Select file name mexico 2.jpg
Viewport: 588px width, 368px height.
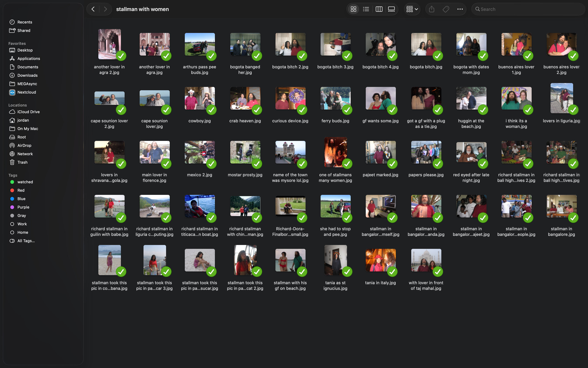coord(199,175)
